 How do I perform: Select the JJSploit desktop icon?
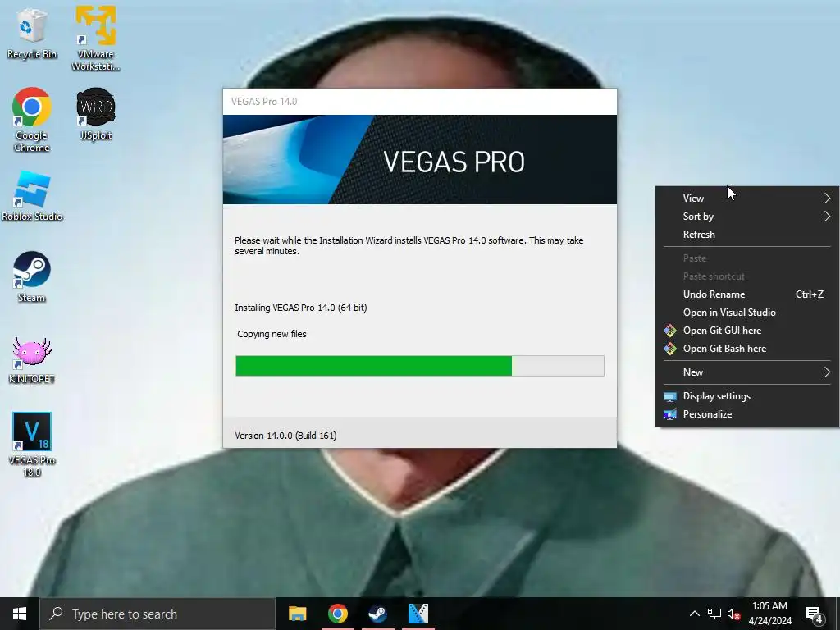[95, 114]
